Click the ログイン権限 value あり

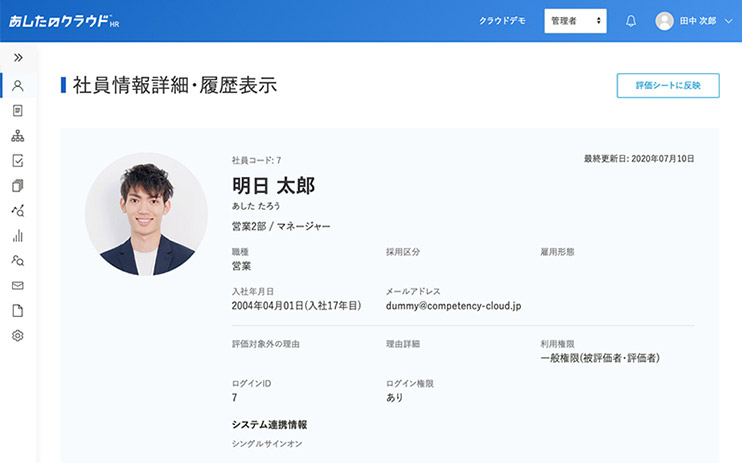coord(394,398)
